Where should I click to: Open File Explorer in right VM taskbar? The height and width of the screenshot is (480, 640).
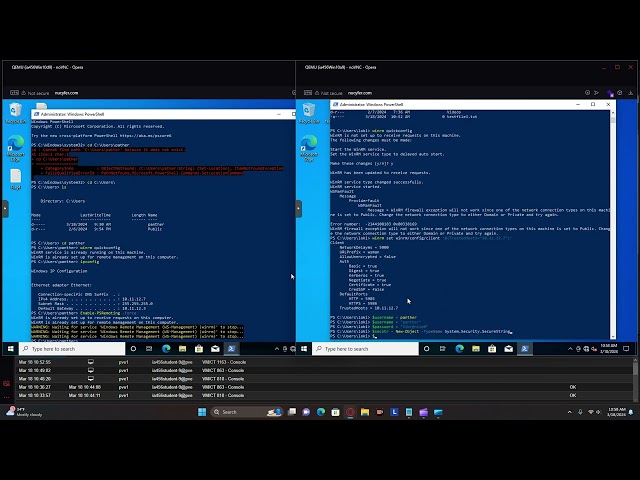476,349
